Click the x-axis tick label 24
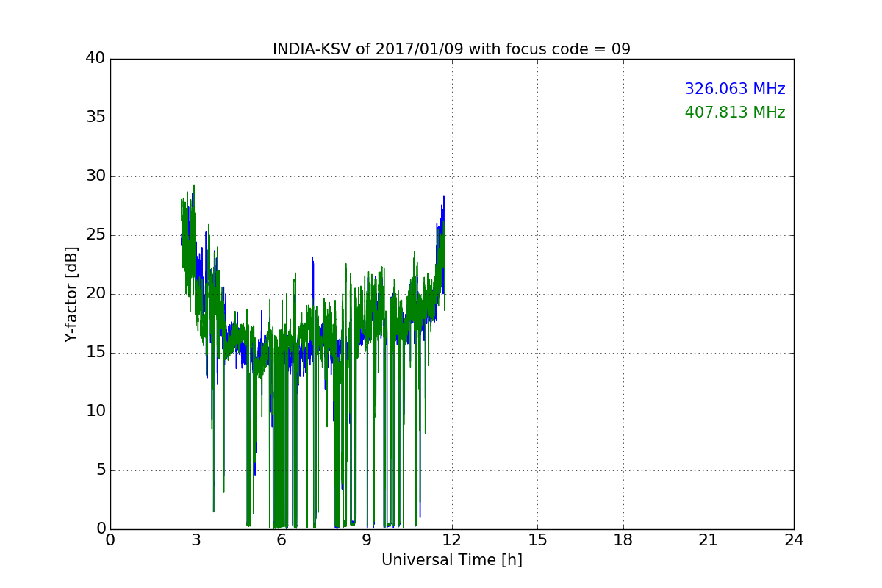The image size is (882, 588). click(x=794, y=539)
